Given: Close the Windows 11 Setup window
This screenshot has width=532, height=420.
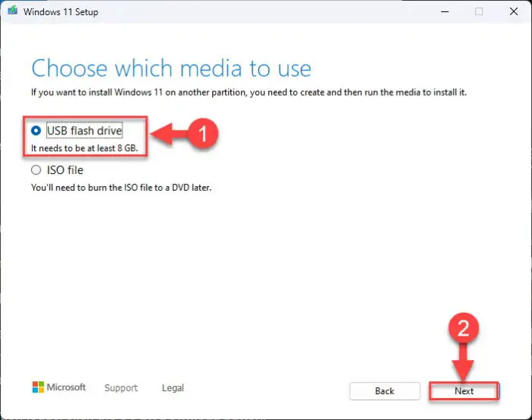Looking at the screenshot, I should pos(514,11).
